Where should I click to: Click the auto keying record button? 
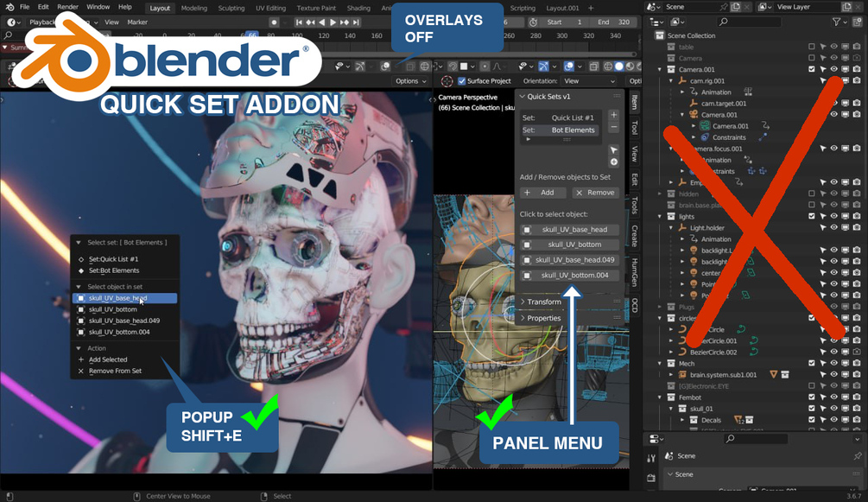(x=274, y=22)
